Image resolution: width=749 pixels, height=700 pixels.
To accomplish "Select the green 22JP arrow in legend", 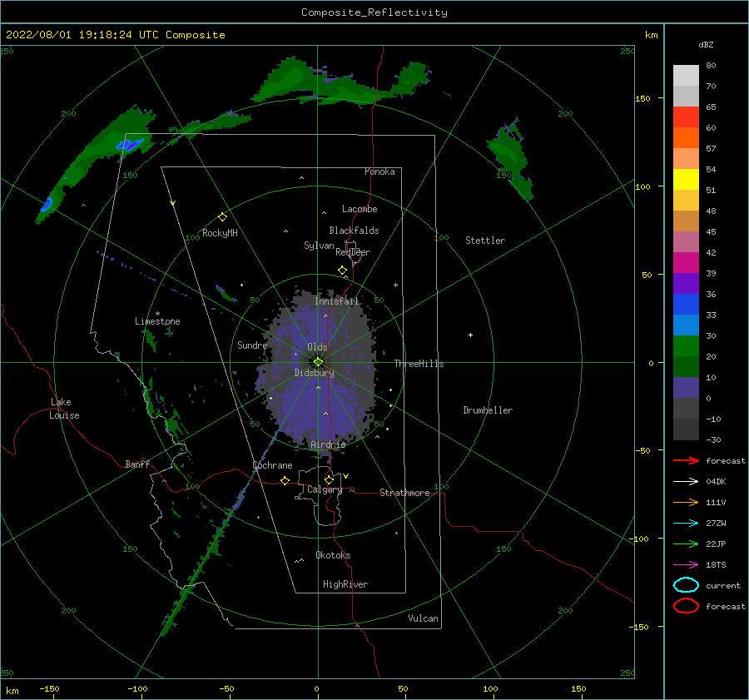I will click(686, 544).
